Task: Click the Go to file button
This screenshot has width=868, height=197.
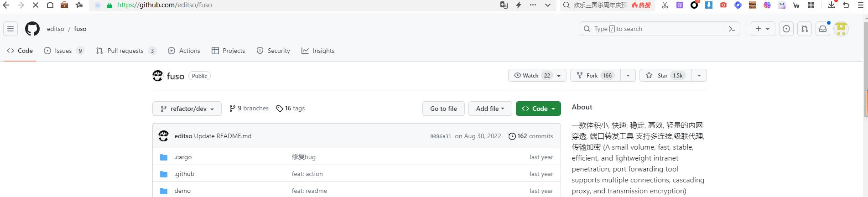Action: (443, 109)
